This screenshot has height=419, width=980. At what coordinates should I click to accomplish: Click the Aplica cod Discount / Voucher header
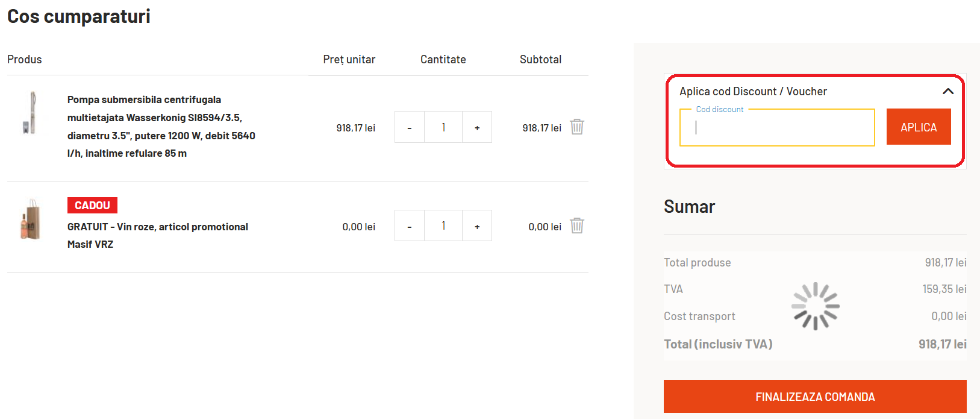[753, 92]
